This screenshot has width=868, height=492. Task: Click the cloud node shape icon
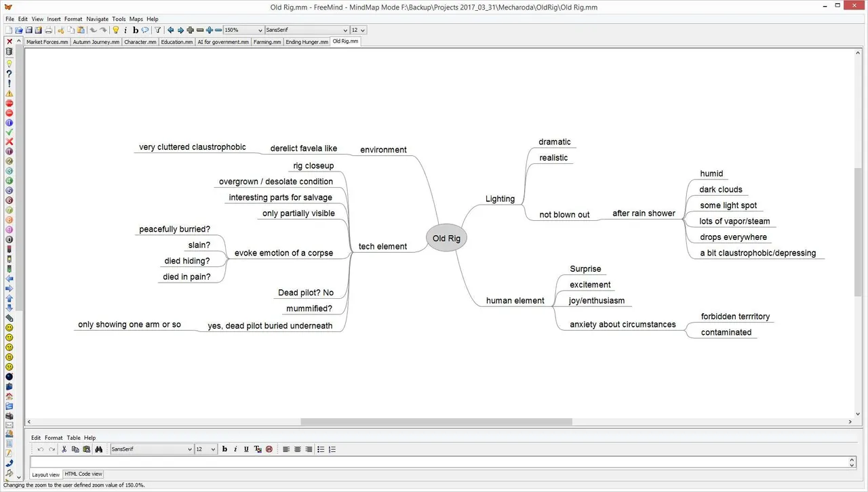pyautogui.click(x=144, y=30)
